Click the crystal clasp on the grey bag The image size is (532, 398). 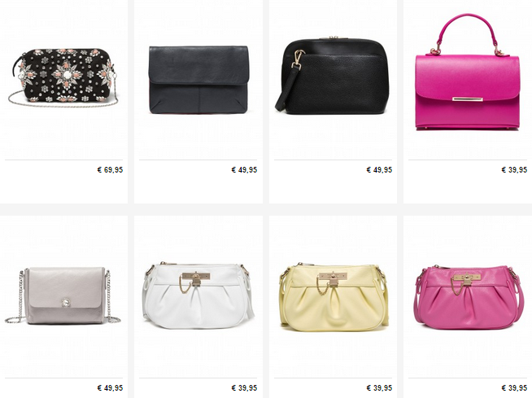66,302
